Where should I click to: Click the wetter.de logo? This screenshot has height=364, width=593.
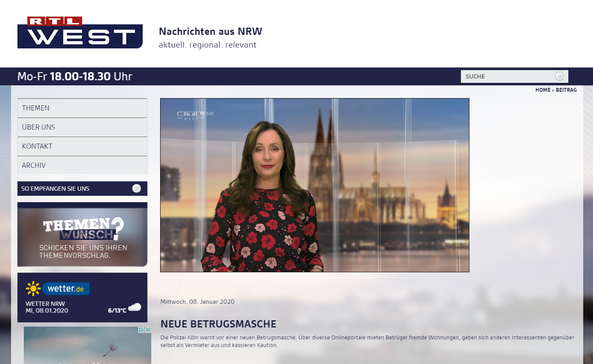(x=58, y=289)
